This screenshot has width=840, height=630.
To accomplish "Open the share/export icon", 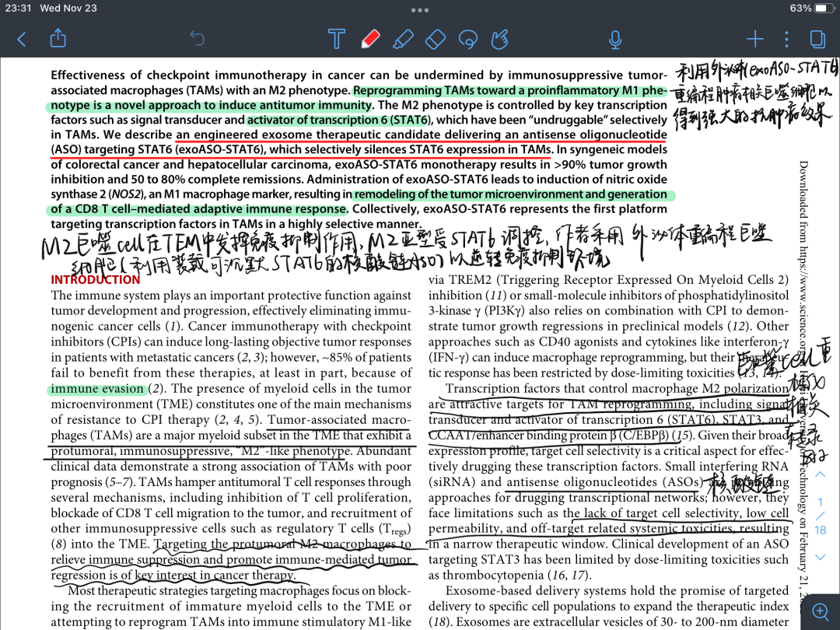I will coord(58,38).
